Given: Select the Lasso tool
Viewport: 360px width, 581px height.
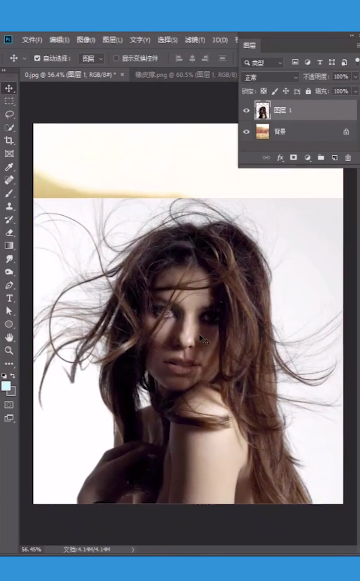Looking at the screenshot, I should coord(9,114).
